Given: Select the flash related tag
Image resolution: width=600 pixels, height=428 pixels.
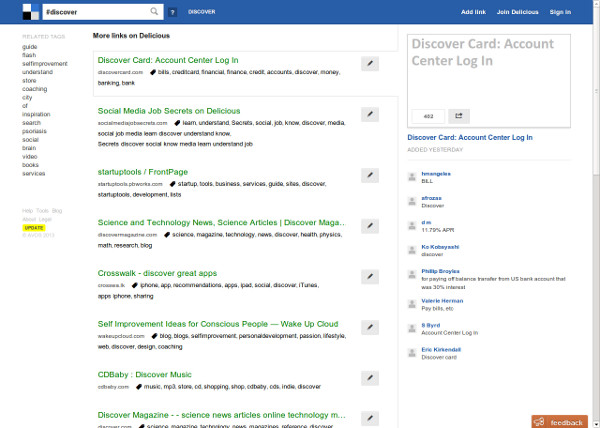Looking at the screenshot, I should pos(29,55).
